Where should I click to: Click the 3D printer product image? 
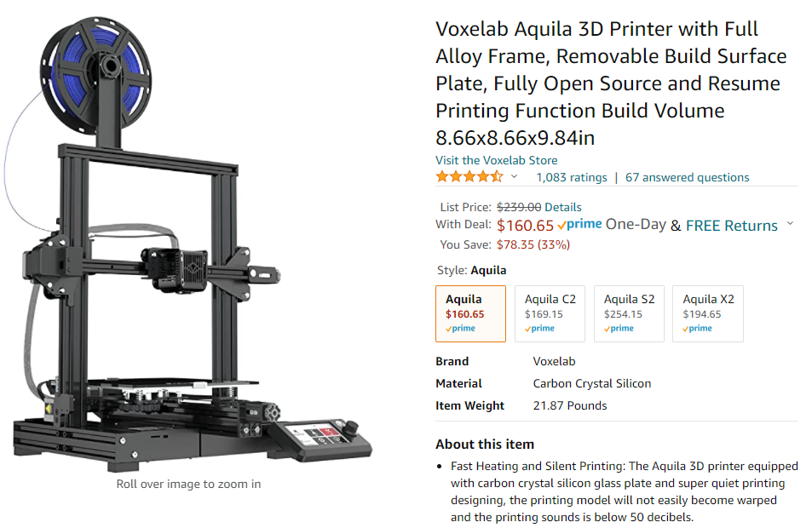point(188,244)
